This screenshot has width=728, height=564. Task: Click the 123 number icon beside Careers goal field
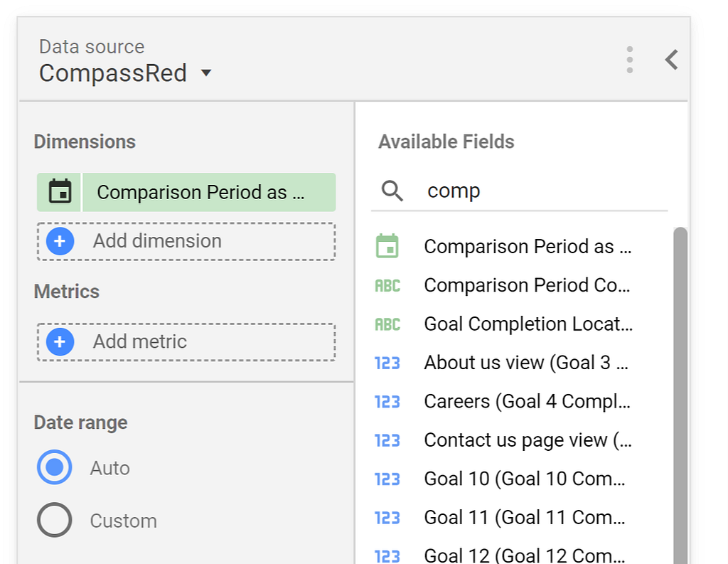click(x=387, y=401)
